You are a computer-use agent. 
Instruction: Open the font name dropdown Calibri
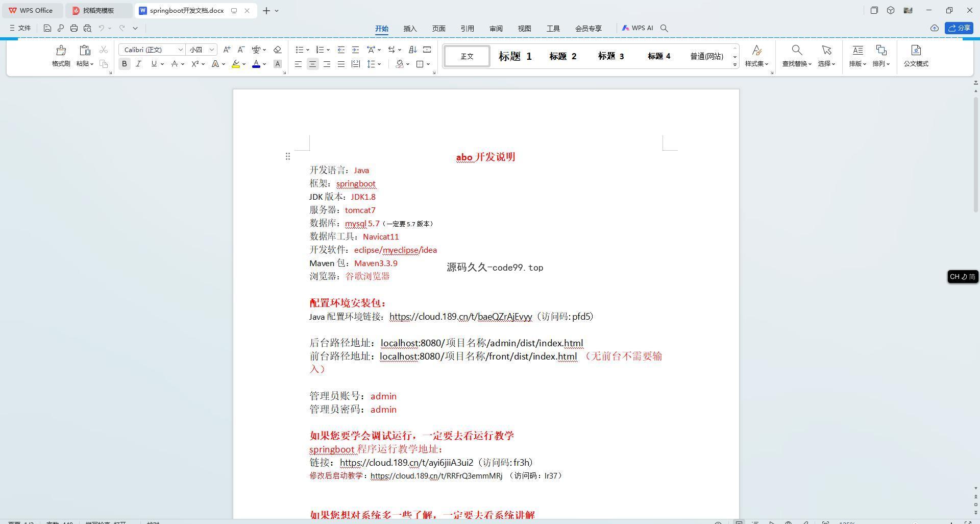pyautogui.click(x=180, y=50)
